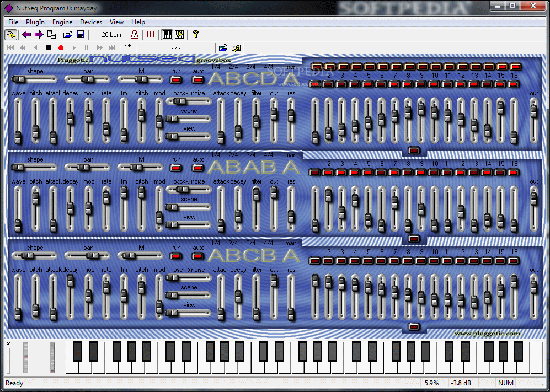
Task: Open the keyboard settings wrench icon
Action: pyautogui.click(x=179, y=34)
